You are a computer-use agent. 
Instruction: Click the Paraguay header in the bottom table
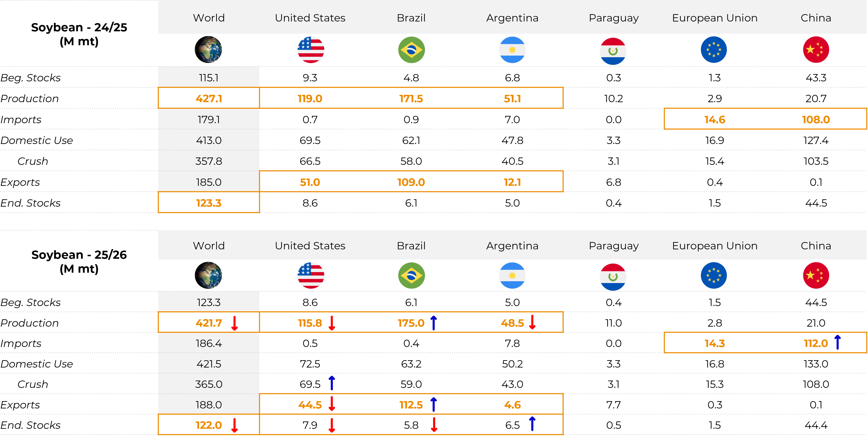tap(614, 246)
